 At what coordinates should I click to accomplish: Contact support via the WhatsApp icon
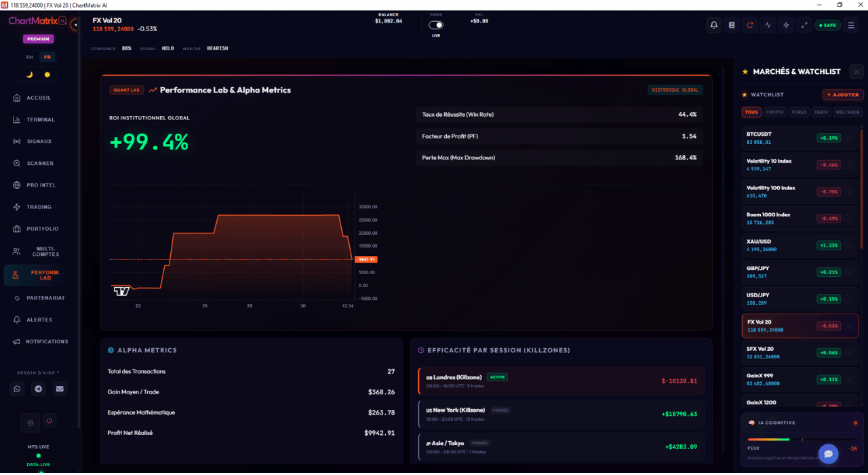pos(18,389)
